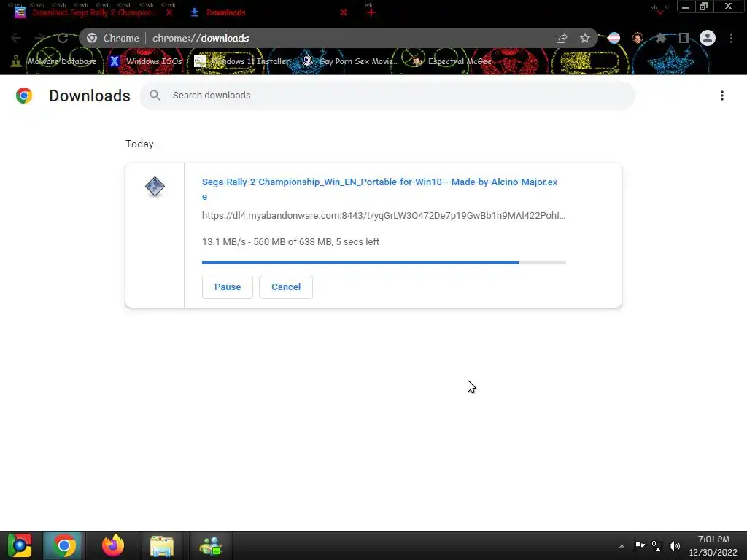The image size is (747, 560).
Task: Click the striped flag extension icon
Action: tap(614, 38)
